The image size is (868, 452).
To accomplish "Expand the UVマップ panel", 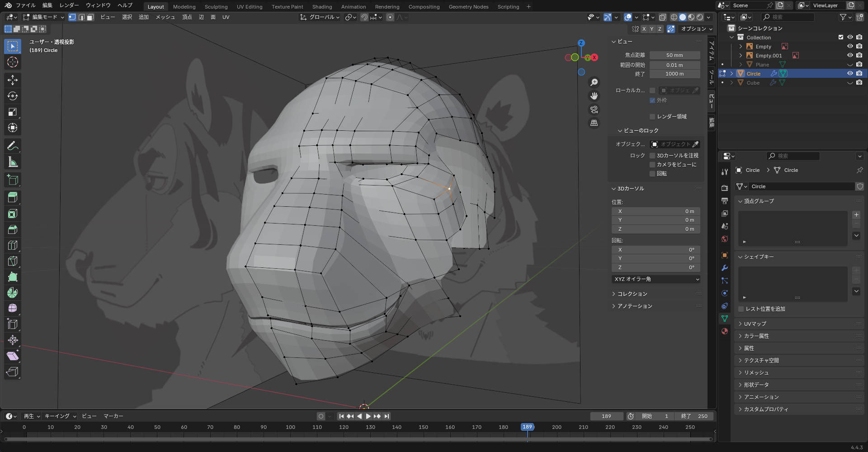I will point(755,324).
